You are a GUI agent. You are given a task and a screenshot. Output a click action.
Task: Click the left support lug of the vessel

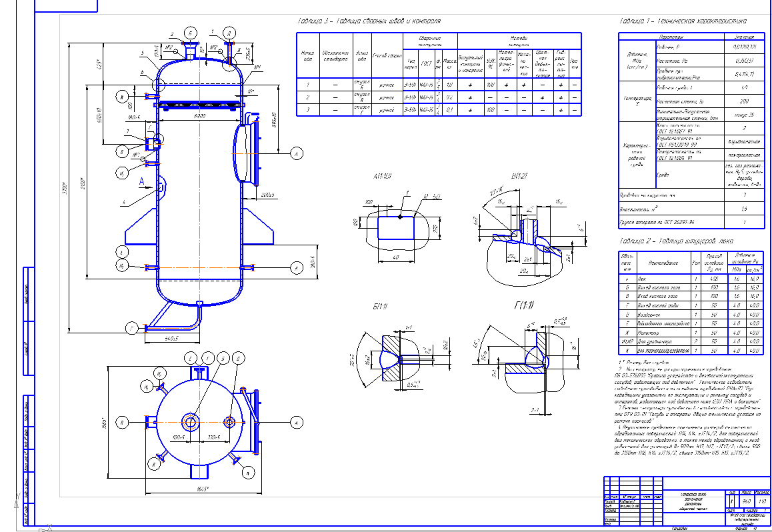pyautogui.click(x=140, y=231)
